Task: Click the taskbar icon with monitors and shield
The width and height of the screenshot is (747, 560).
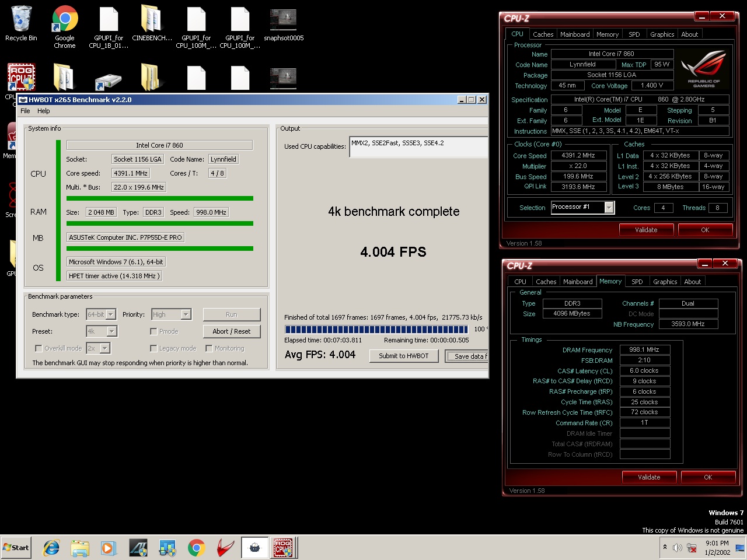Action: [x=167, y=548]
